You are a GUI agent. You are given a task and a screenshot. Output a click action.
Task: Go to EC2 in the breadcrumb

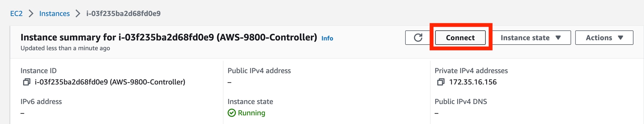coord(16,13)
